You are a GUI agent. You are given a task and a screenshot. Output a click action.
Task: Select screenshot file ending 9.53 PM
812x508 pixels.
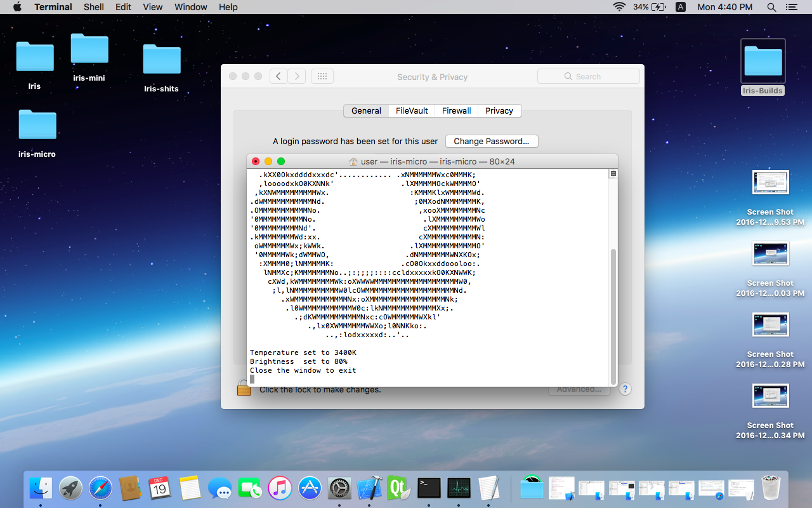(770, 198)
